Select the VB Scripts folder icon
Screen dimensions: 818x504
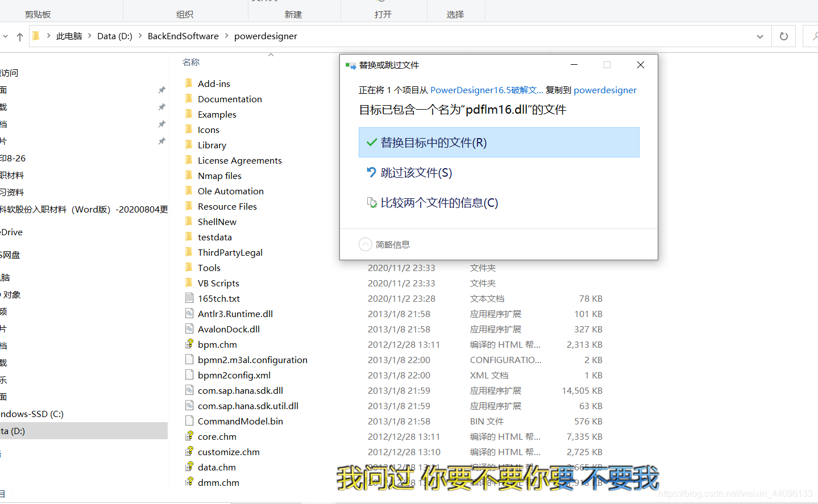tap(189, 282)
